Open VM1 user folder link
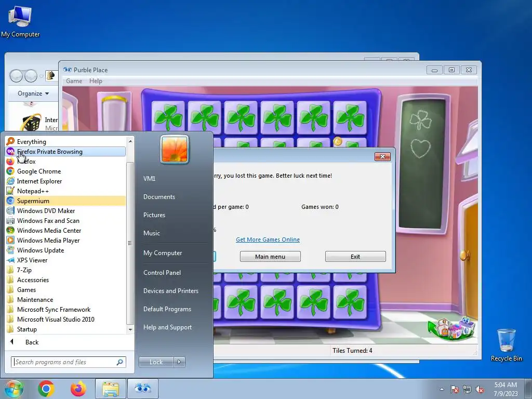Viewport: 532px width, 399px height. [149, 179]
